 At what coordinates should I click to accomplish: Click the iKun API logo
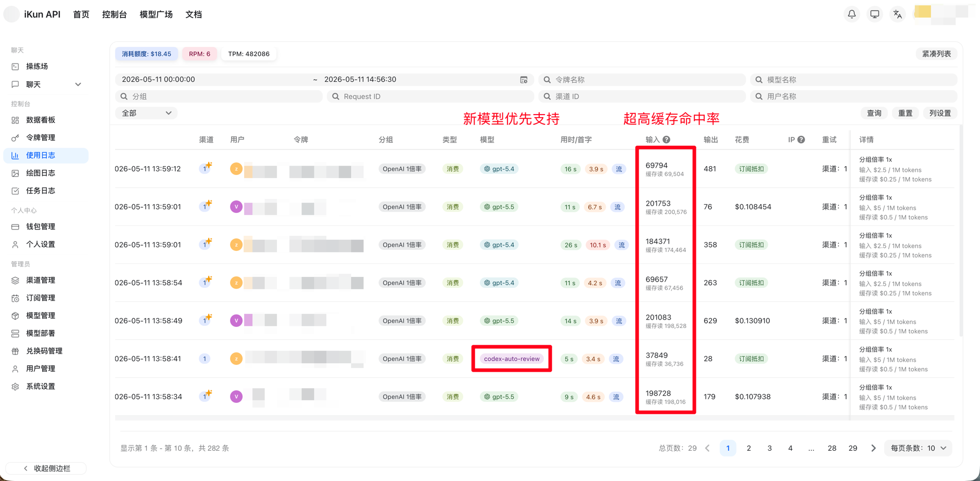pos(11,14)
